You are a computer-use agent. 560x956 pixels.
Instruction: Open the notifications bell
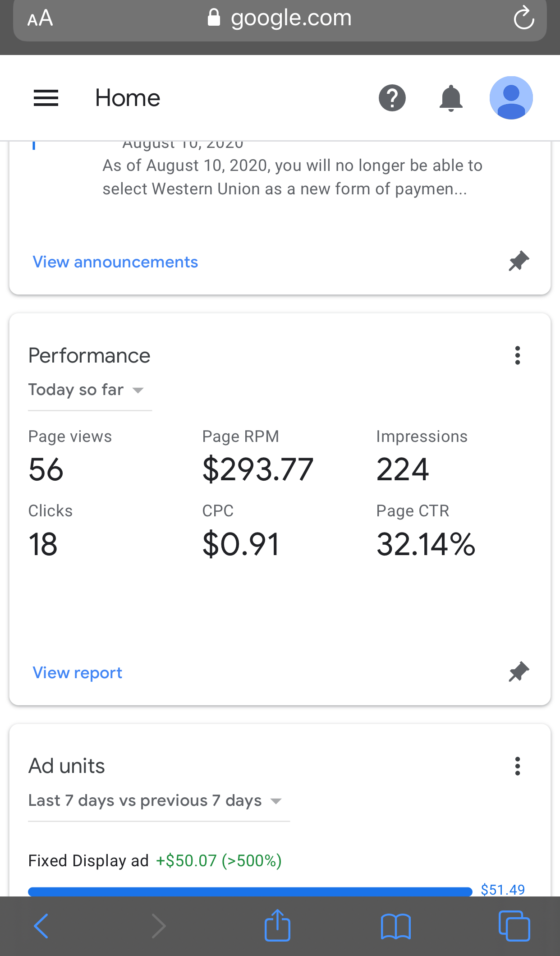coord(451,98)
